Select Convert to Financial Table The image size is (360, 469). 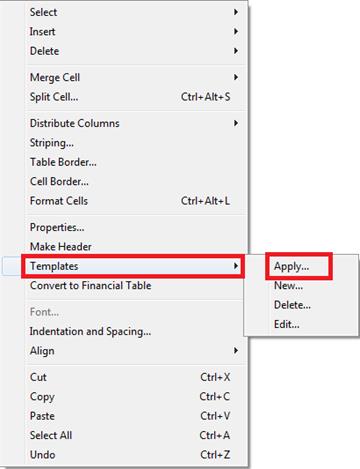click(133, 286)
